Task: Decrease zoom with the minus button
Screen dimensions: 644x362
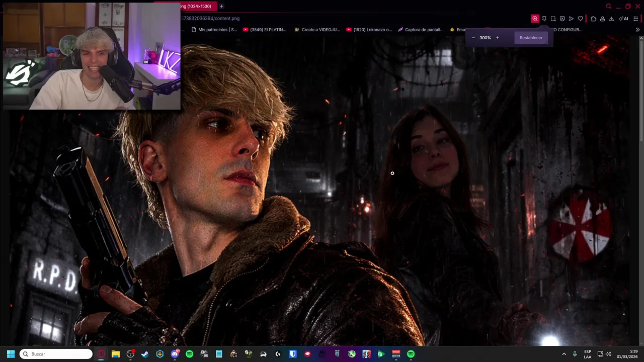Action: (x=473, y=38)
